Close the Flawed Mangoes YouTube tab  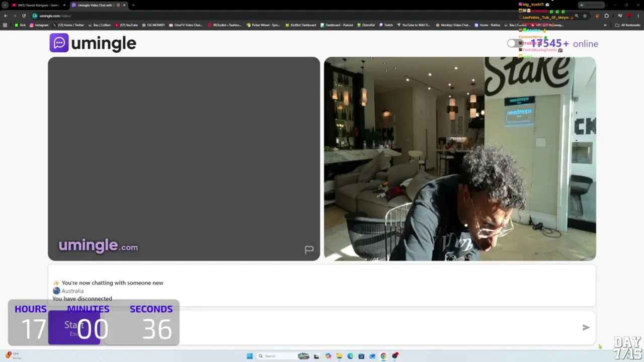tap(64, 5)
